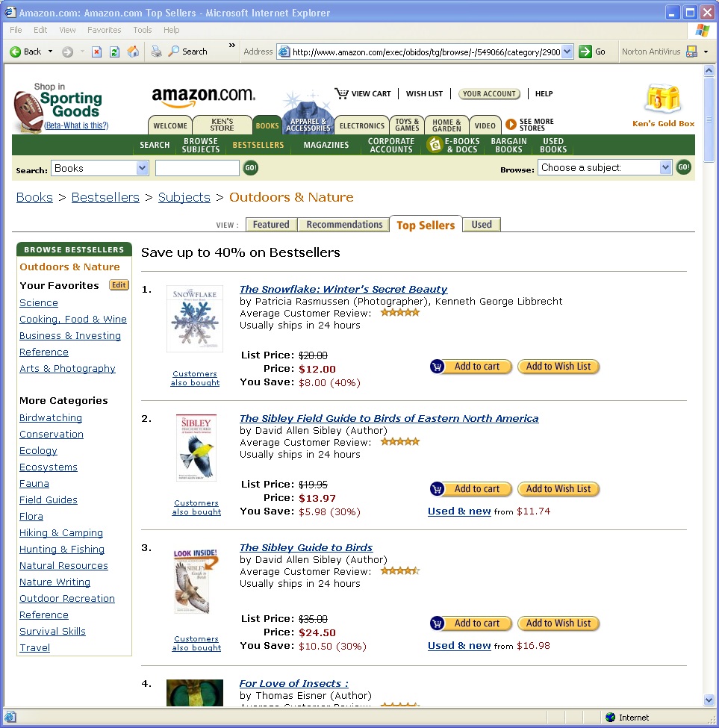This screenshot has width=719, height=728.
Task: Click the vertical scrollbar up arrow
Action: coord(709,71)
